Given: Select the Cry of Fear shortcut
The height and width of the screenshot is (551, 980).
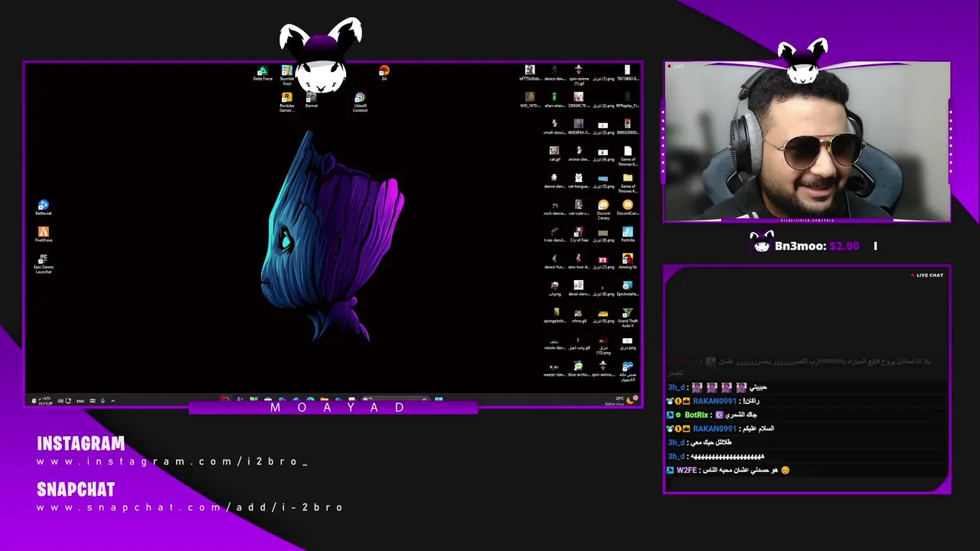Looking at the screenshot, I should point(579,235).
